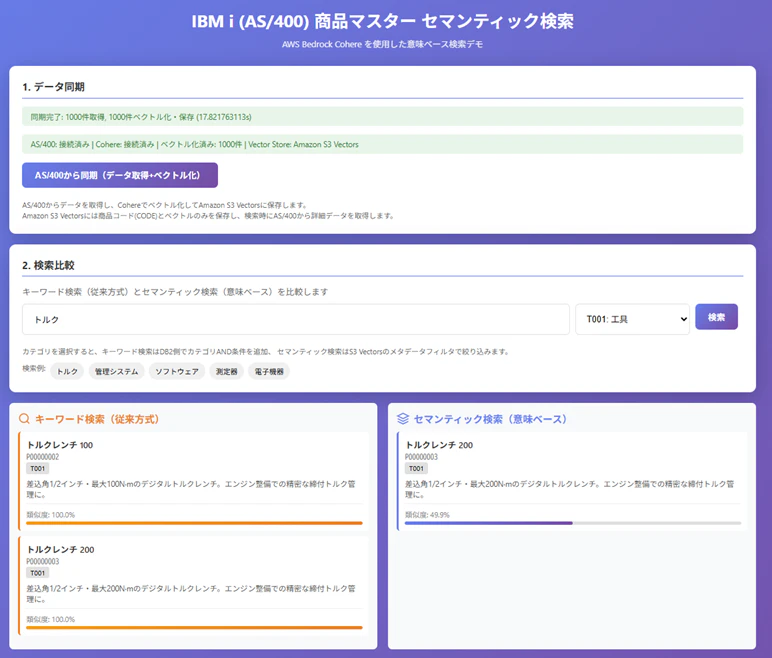The width and height of the screenshot is (772, 658).
Task: Click the 同期完了 status message
Action: (x=383, y=117)
